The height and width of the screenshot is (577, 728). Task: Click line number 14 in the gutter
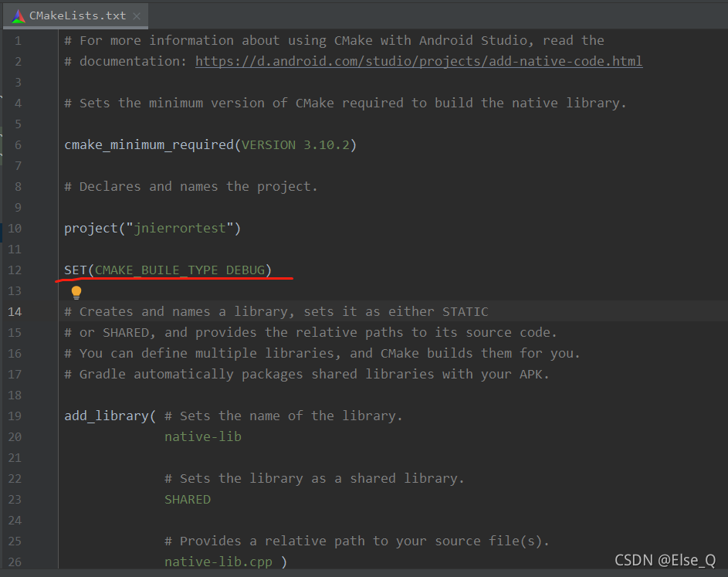point(17,311)
